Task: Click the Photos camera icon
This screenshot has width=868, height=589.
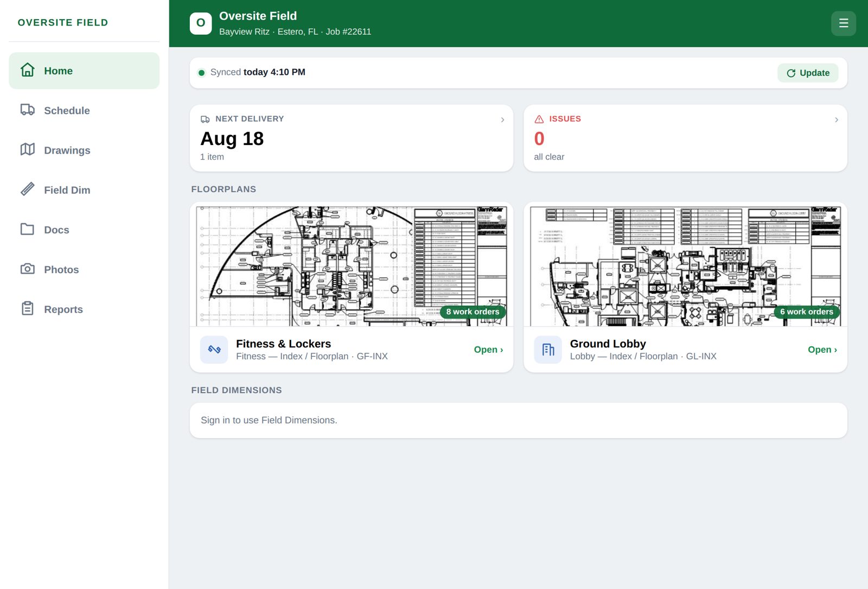Action: 28,269
